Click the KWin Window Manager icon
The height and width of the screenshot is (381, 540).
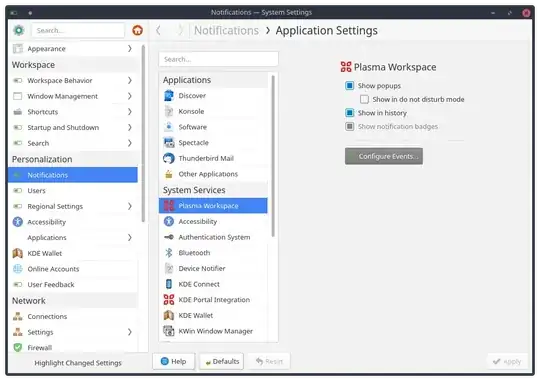(x=169, y=331)
